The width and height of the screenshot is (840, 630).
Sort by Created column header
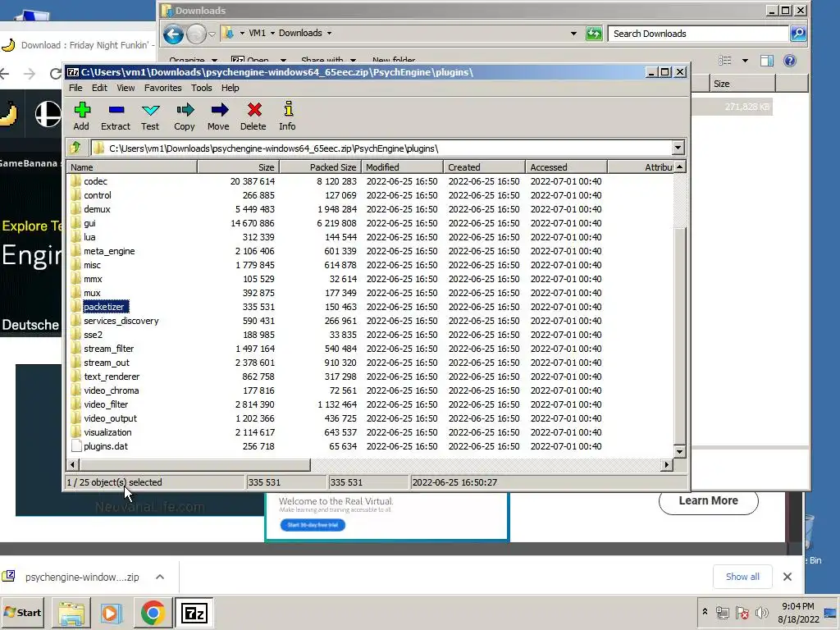(484, 167)
